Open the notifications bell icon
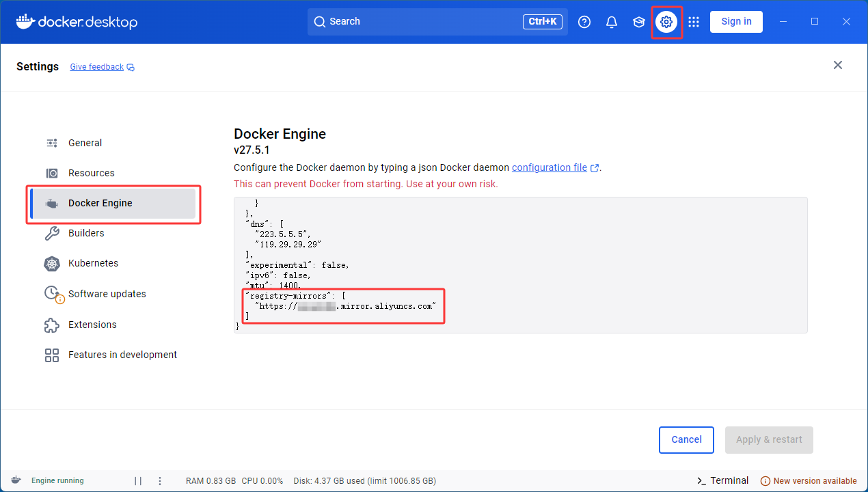 click(612, 22)
